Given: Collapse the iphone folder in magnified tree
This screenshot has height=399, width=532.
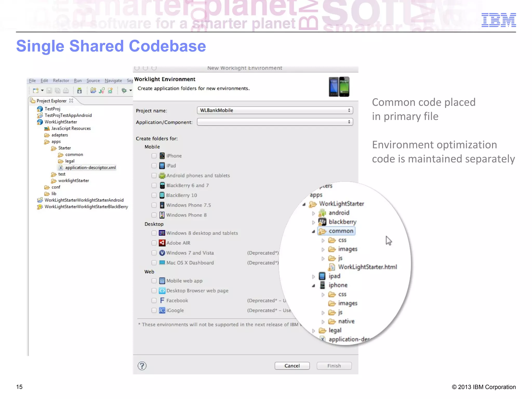Looking at the screenshot, I should (x=313, y=285).
